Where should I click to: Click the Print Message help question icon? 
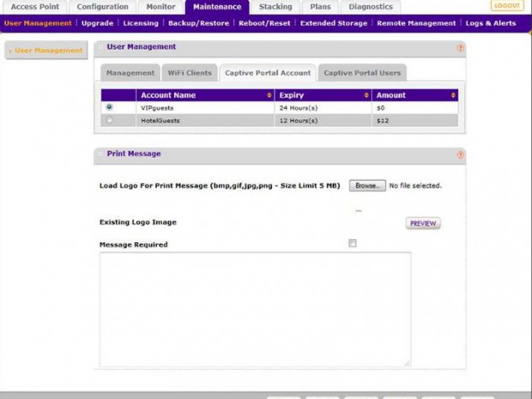460,155
